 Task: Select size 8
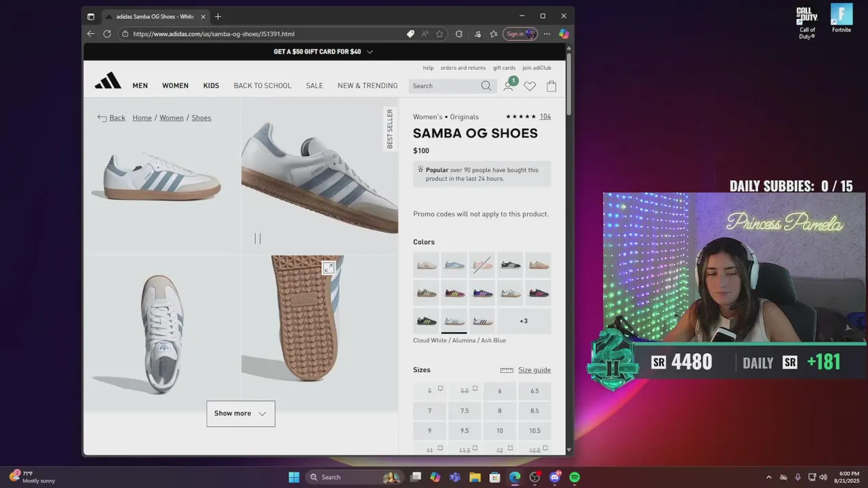500,411
